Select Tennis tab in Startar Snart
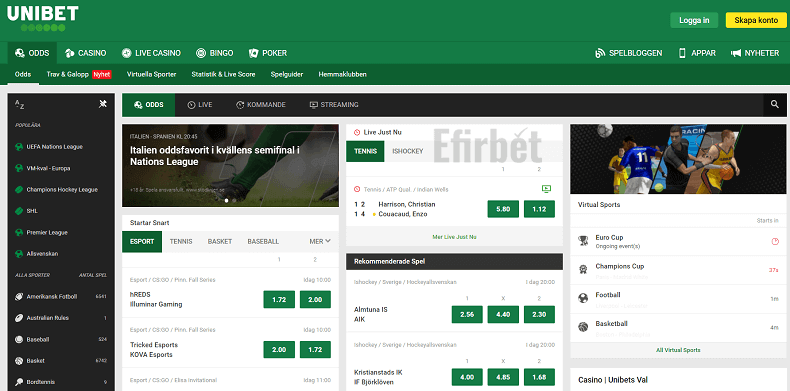Screen dimensions: 790x391 click(x=181, y=241)
